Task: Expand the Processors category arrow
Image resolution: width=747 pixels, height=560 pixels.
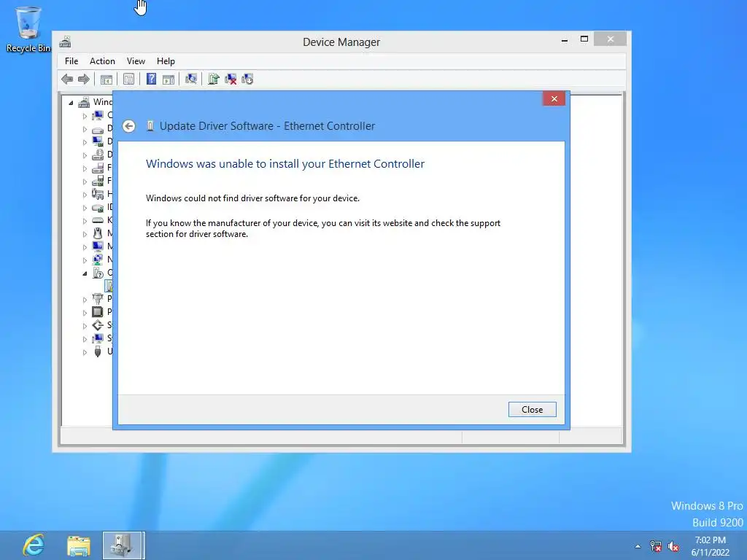Action: [85, 313]
